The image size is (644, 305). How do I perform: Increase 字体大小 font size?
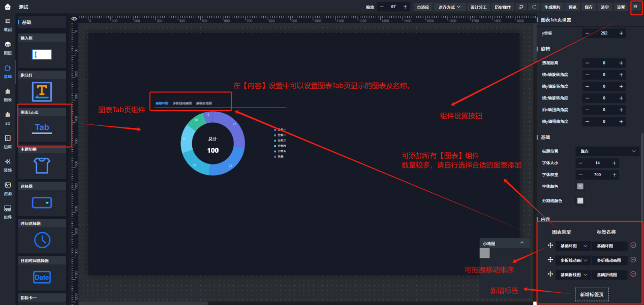point(615,163)
